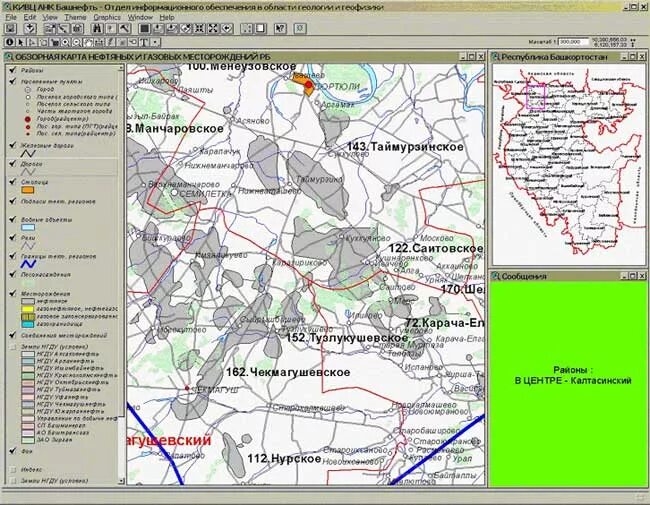Select the Measure distance tool

[99, 42]
